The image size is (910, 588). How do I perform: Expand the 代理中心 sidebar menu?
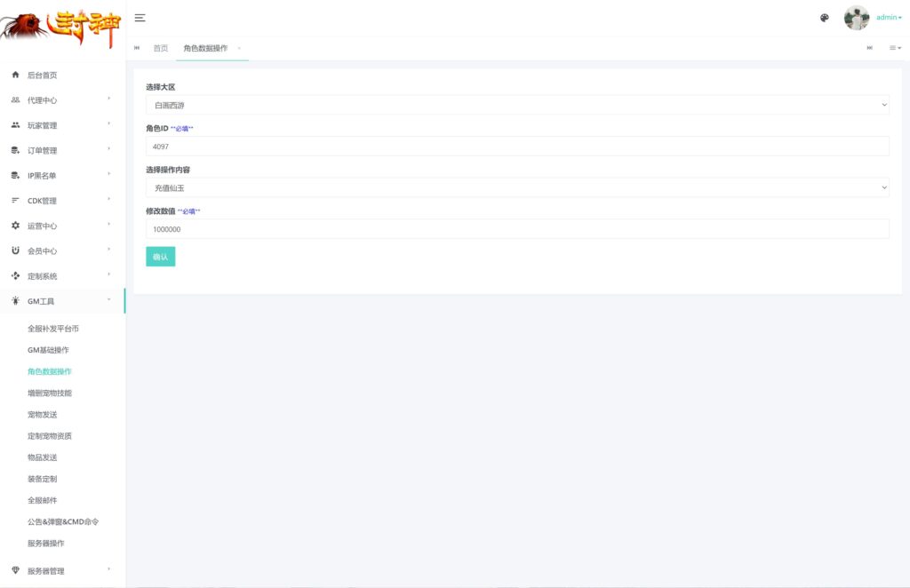tap(62, 100)
